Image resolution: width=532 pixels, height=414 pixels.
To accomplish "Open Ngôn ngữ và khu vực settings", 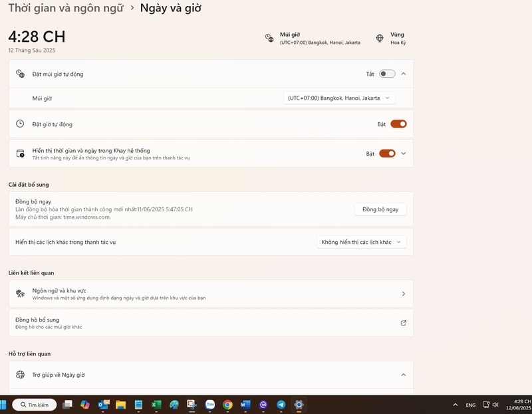I will (x=211, y=294).
